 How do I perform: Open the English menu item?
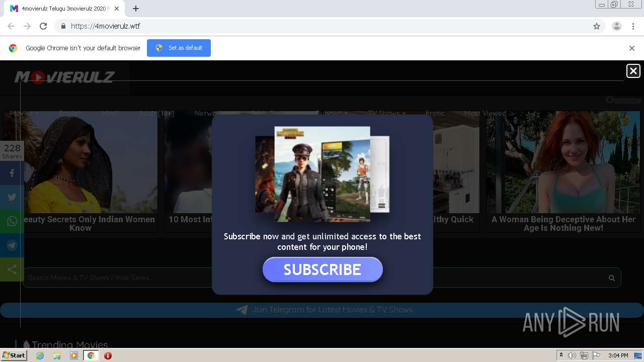point(71,113)
